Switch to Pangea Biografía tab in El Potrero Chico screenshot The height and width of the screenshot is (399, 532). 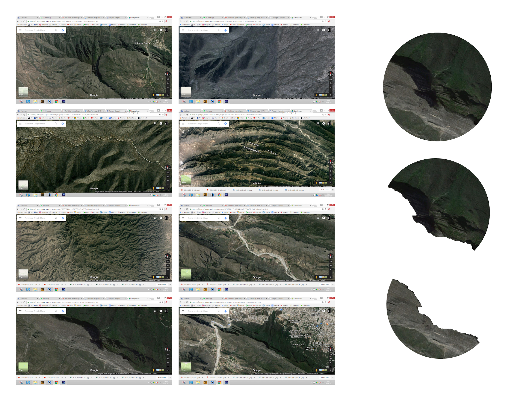(116, 18)
